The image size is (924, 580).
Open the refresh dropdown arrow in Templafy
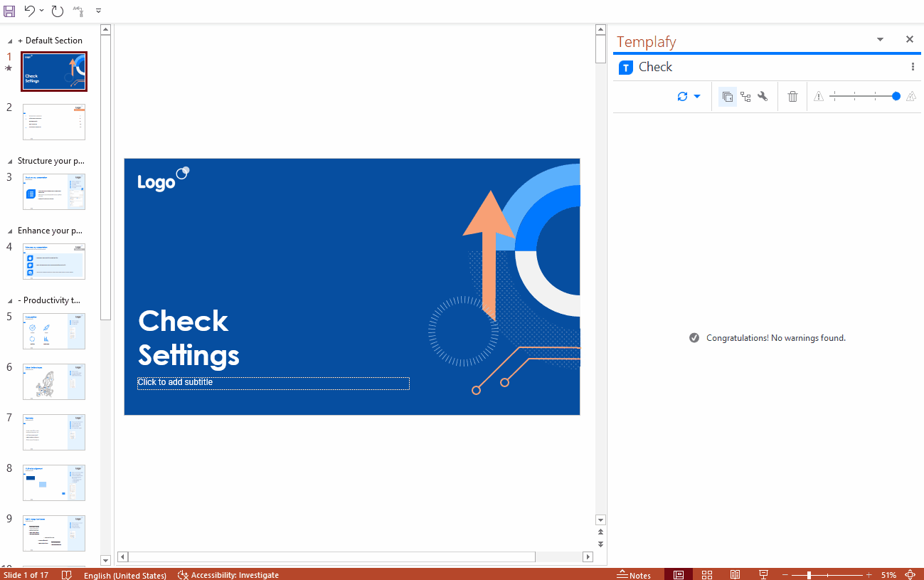(696, 96)
